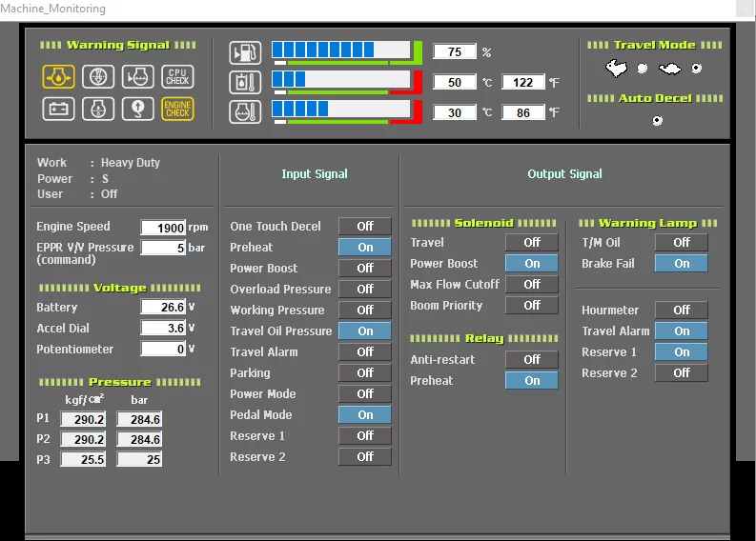Click the battery charge warning icon
Screen dimensions: 756x541
click(x=58, y=109)
